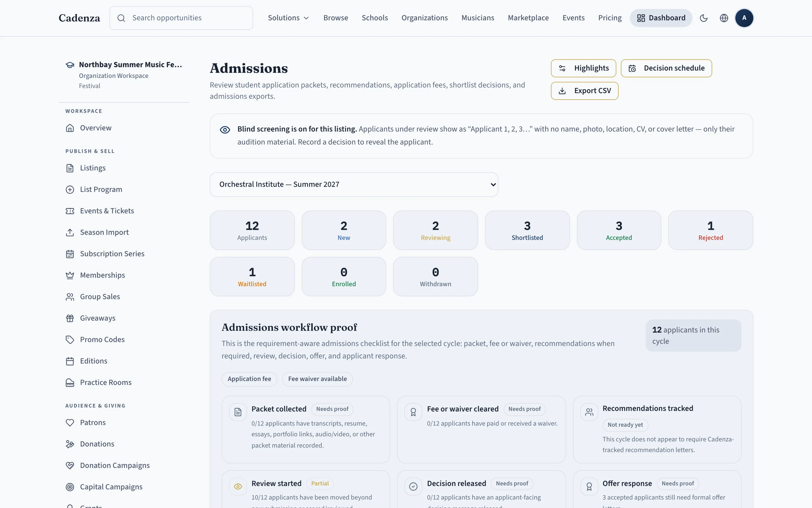Click the Patrons heart icon
812x508 pixels.
pyautogui.click(x=70, y=423)
